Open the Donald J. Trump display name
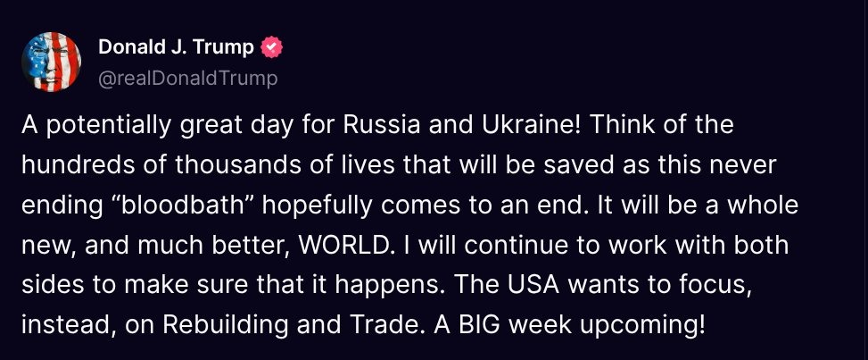This screenshot has width=868, height=360. click(176, 47)
